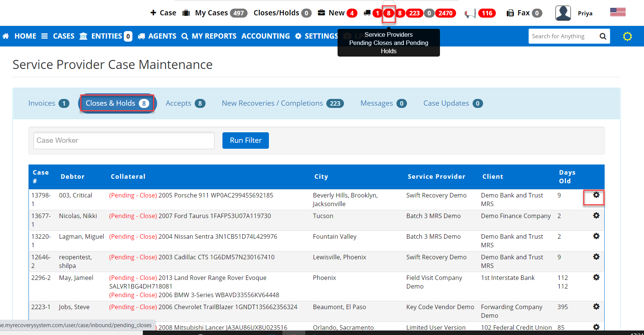Open the My Cases 497 link
The image size is (644, 335).
(221, 13)
